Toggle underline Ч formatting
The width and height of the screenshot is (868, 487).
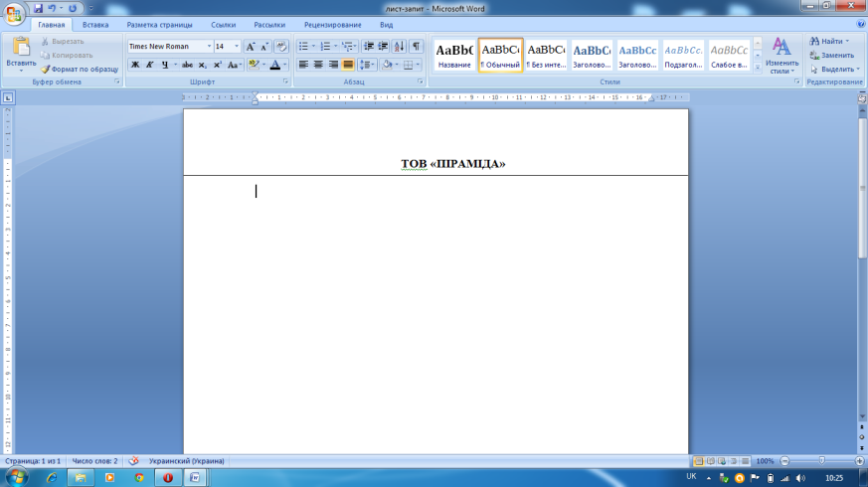[164, 65]
